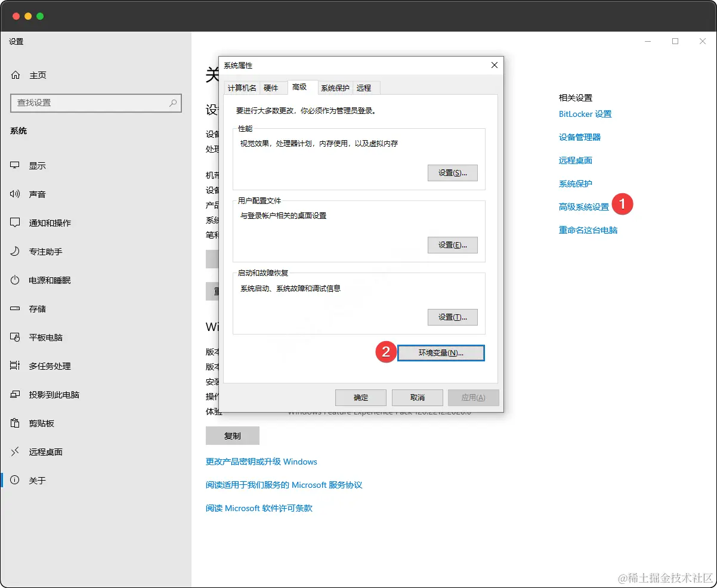
Task: Open 设备管理器 link
Action: pyautogui.click(x=580, y=137)
